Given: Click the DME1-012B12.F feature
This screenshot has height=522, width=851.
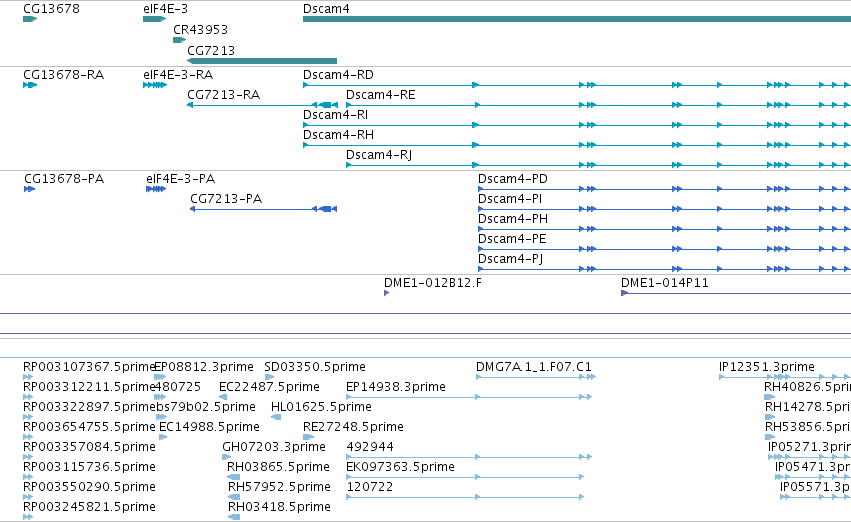Looking at the screenshot, I should [x=433, y=283].
